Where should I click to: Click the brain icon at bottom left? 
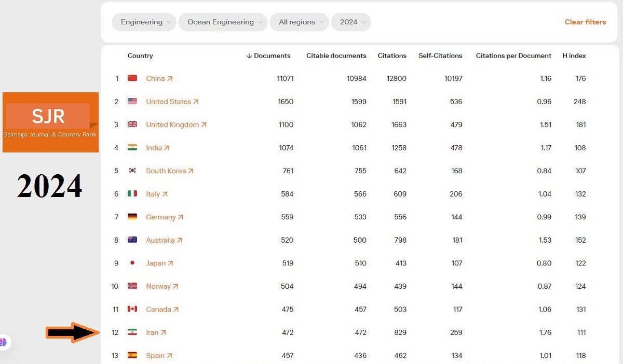(3, 342)
